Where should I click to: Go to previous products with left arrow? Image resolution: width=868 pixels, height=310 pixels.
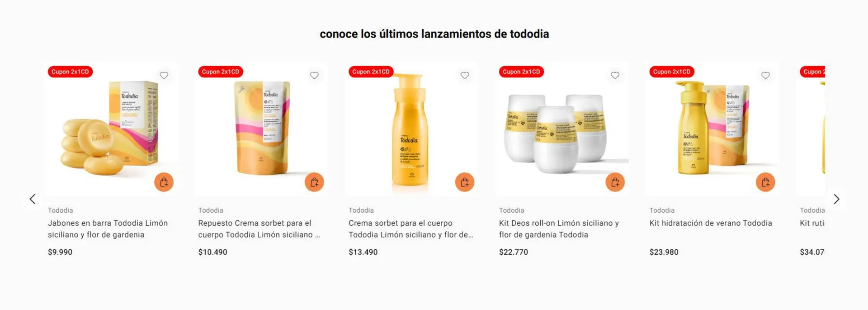click(33, 199)
